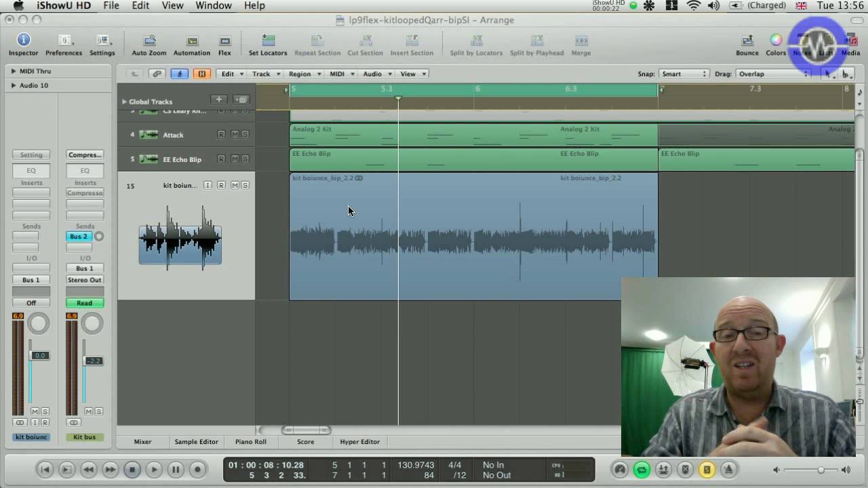Mute the EE Echo Blip track
The height and width of the screenshot is (488, 868).
(235, 159)
